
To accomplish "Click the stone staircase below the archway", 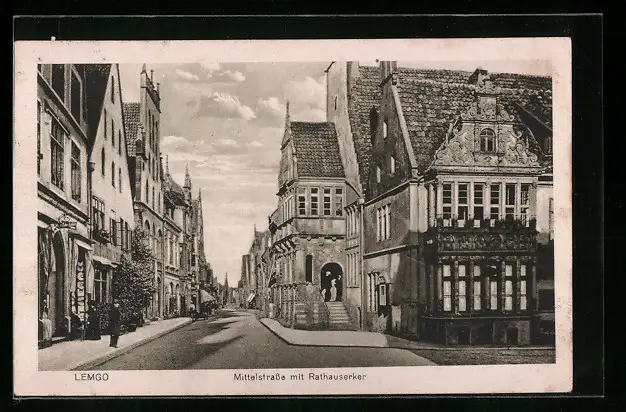I will click(x=339, y=315).
